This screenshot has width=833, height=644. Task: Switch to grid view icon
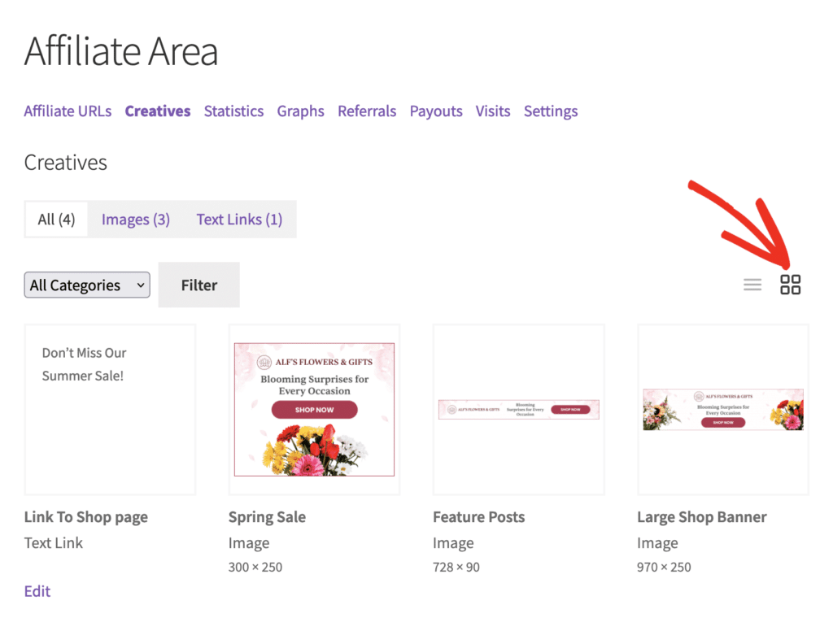click(x=790, y=285)
